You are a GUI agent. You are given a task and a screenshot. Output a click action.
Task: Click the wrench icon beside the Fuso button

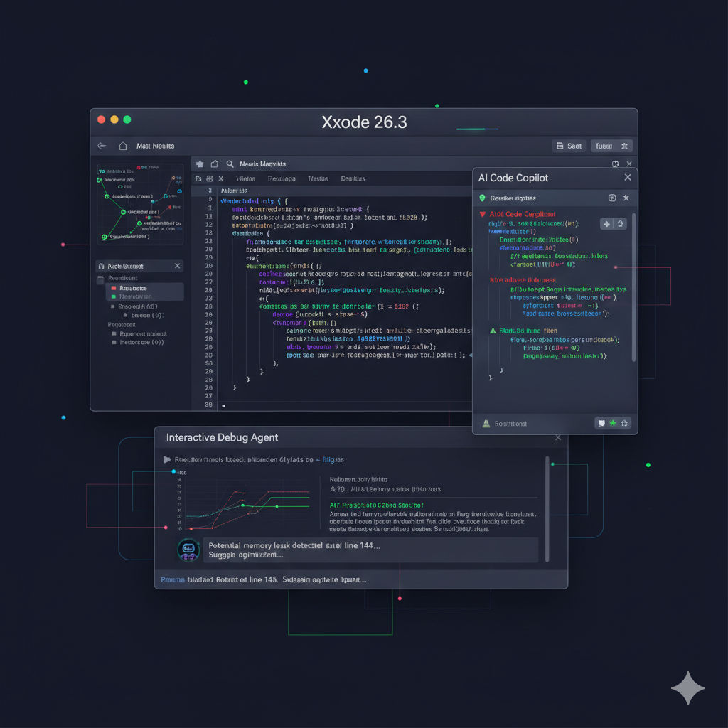click(x=623, y=146)
